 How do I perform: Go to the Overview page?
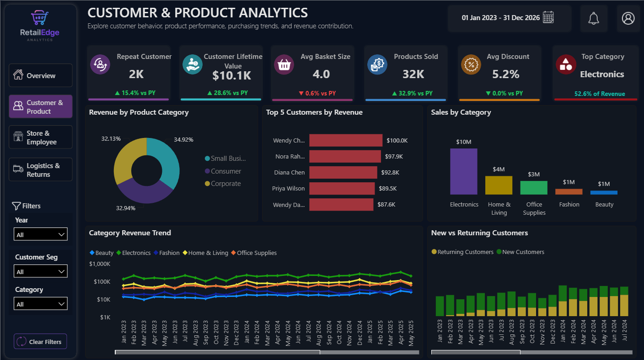tap(41, 75)
